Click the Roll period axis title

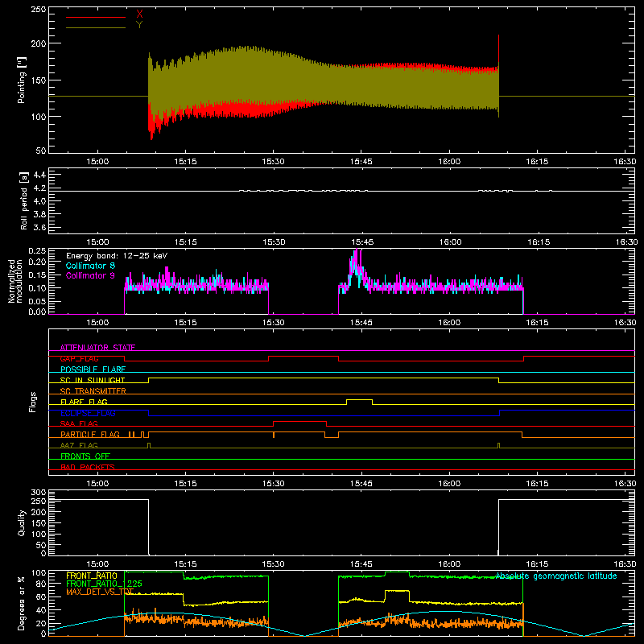(24, 200)
